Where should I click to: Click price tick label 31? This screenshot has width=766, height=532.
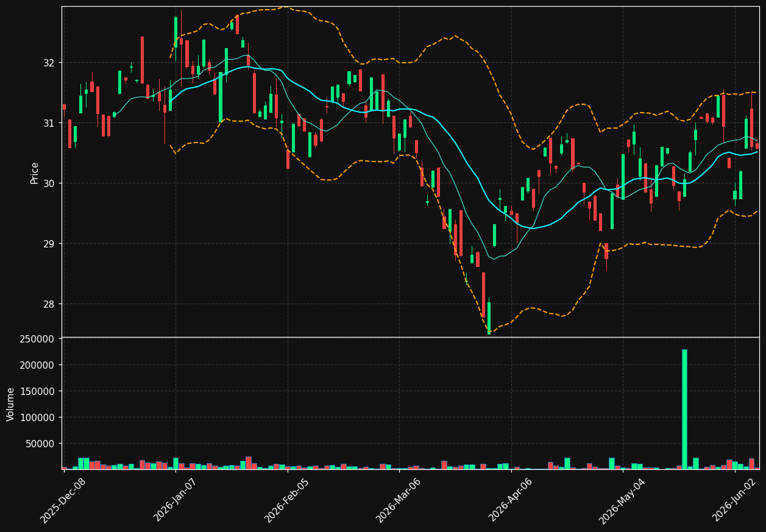(49, 123)
